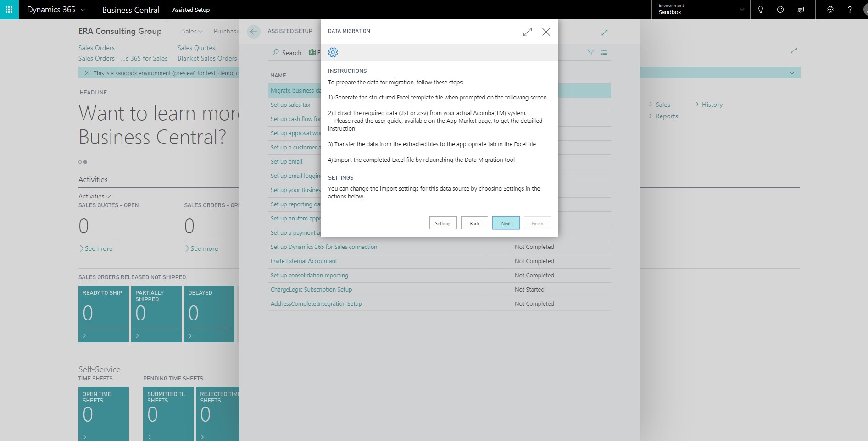
Task: Expand the Assisted Setup page with arrows icon
Action: (x=605, y=32)
